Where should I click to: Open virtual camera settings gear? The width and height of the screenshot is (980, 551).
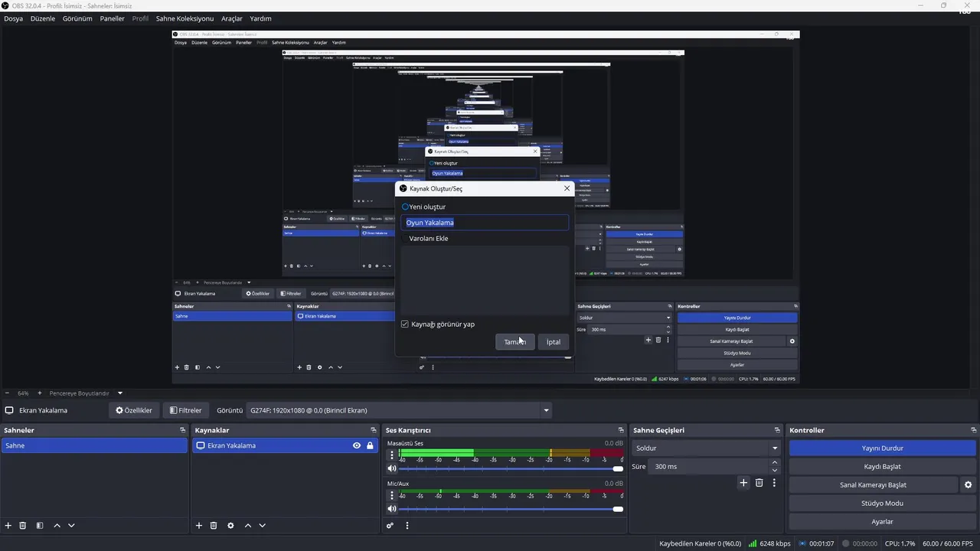point(968,485)
